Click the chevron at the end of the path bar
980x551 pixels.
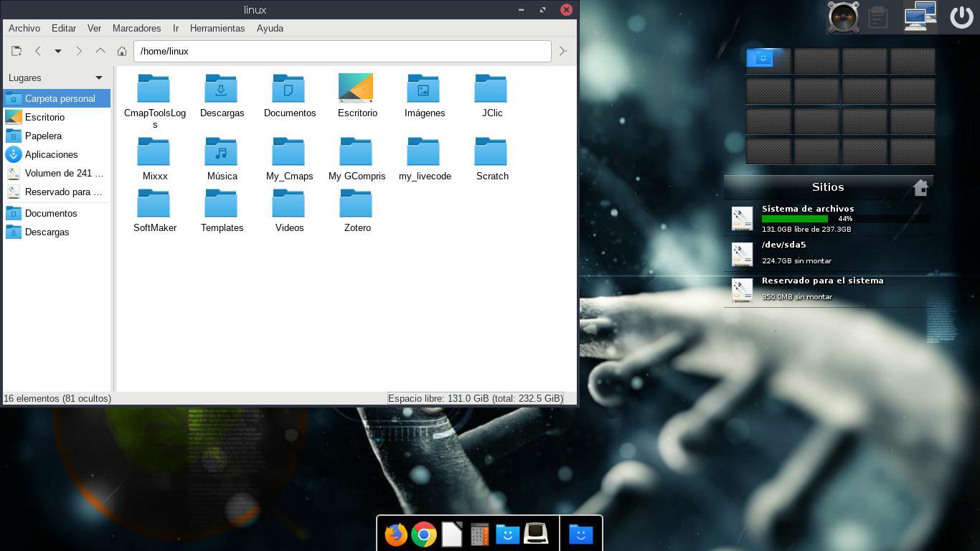562,51
